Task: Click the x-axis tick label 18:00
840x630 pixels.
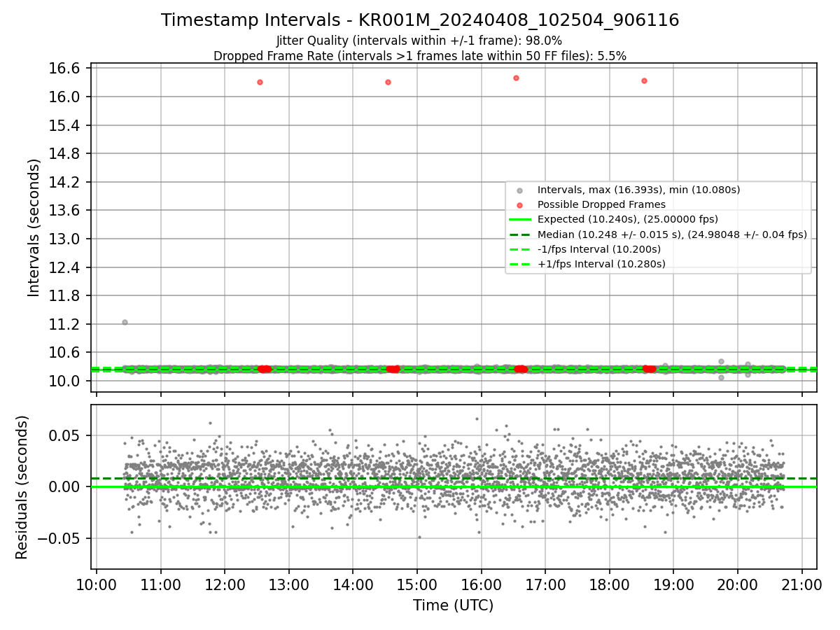Action: [609, 585]
